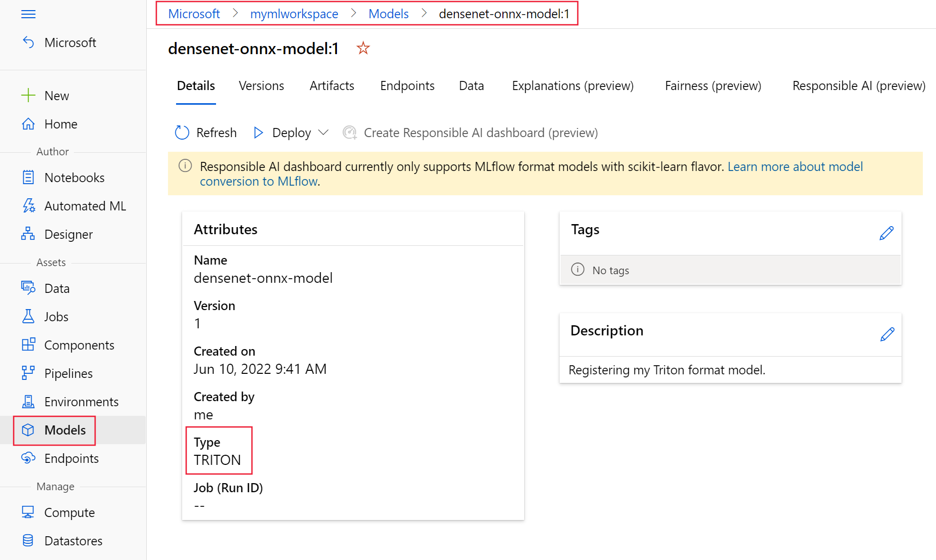936x560 pixels.
Task: Click the Datastores database icon
Action: click(28, 541)
